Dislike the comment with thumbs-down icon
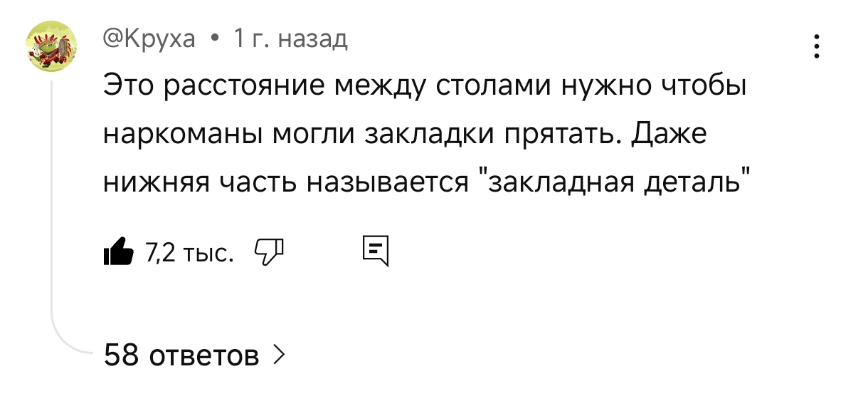Screen dimensions: 868x411 (x=269, y=251)
